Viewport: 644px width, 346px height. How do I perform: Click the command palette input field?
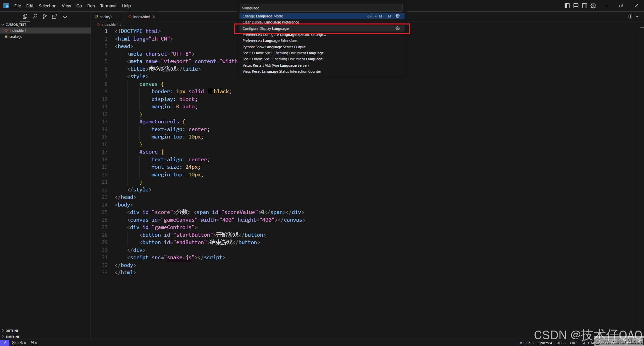(x=321, y=8)
